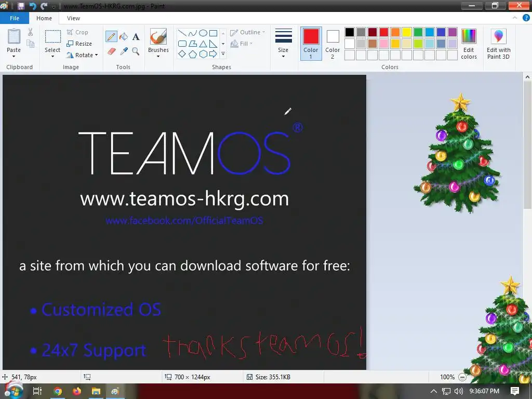Activate Color 2 selector
Screen dimensions: 532x399
point(332,44)
